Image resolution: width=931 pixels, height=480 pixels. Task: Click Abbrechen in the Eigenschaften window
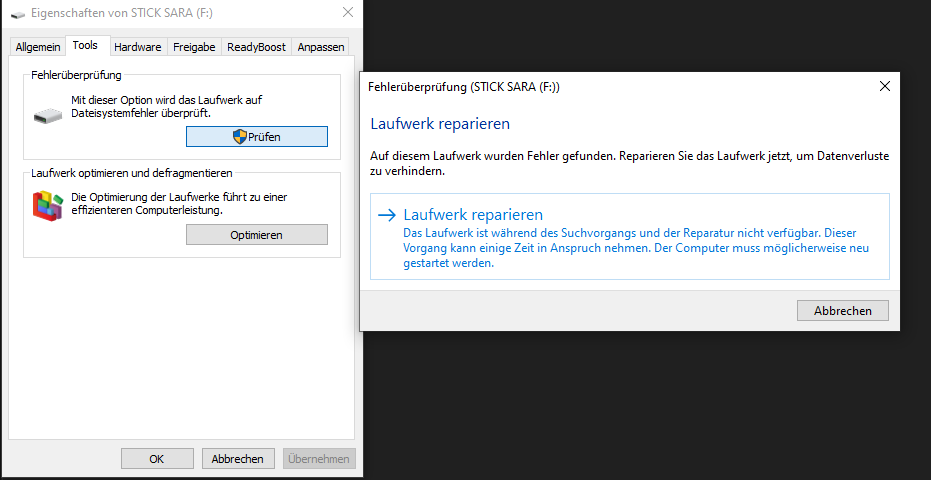[238, 459]
